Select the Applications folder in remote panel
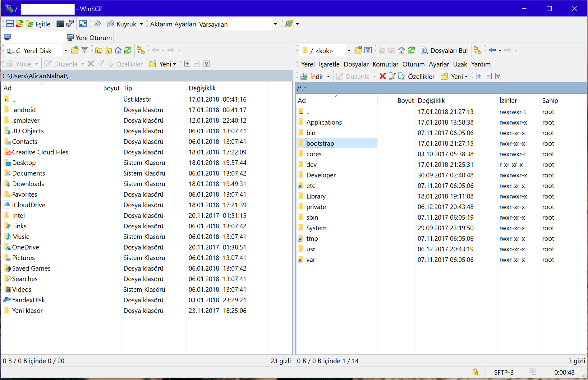Viewport: 588px width, 380px height. click(324, 122)
